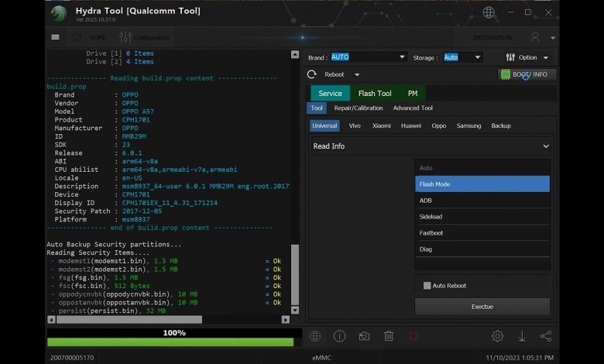Image resolution: width=604 pixels, height=364 pixels.
Task: Select the Xiaomi tab
Action: 381,125
